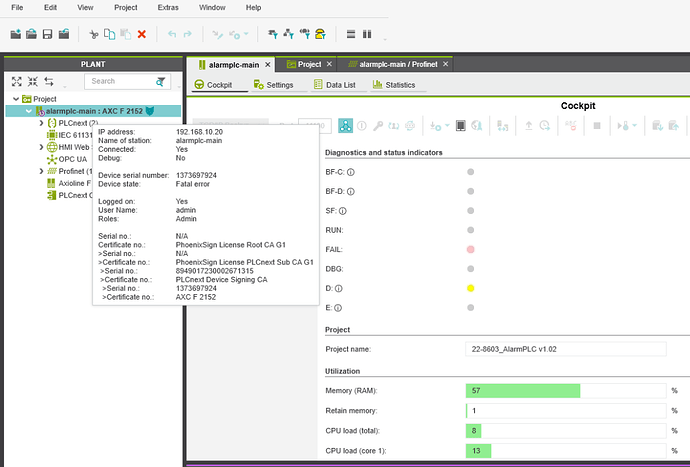Viewport: 690px width, 467px height.
Task: Click the scissors cut icon
Action: click(93, 34)
